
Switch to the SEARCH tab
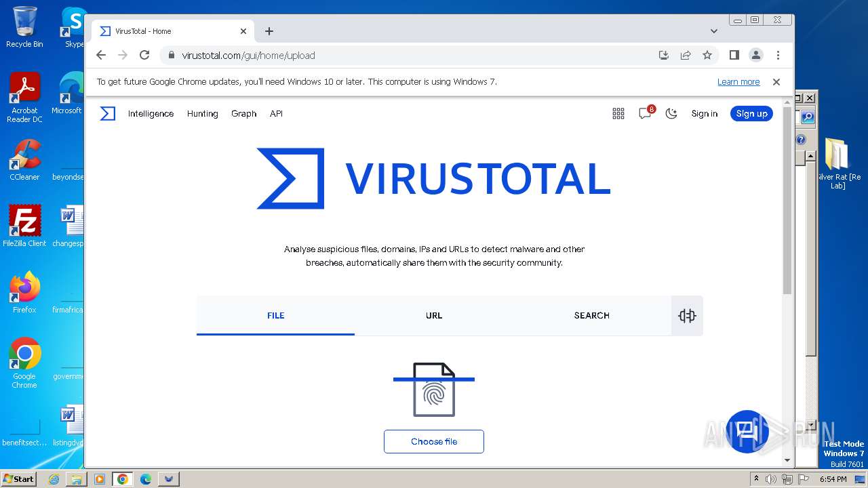591,315
